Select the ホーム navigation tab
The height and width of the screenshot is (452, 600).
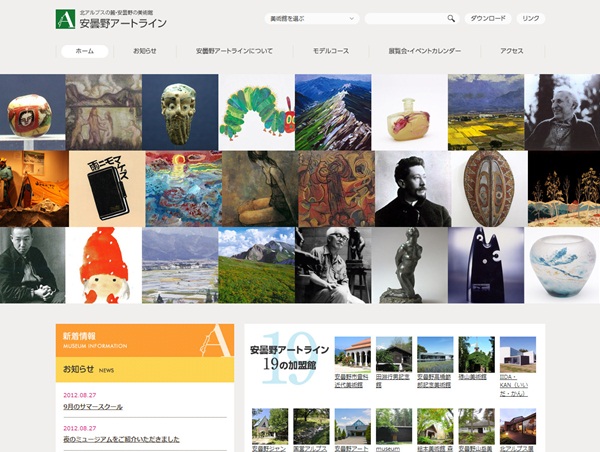click(85, 51)
